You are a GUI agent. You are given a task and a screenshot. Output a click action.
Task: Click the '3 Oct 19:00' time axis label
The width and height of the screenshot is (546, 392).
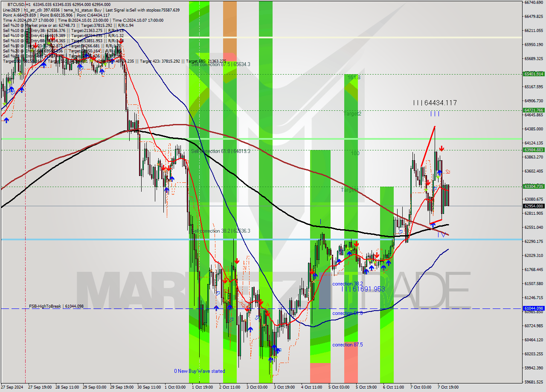click(285, 387)
